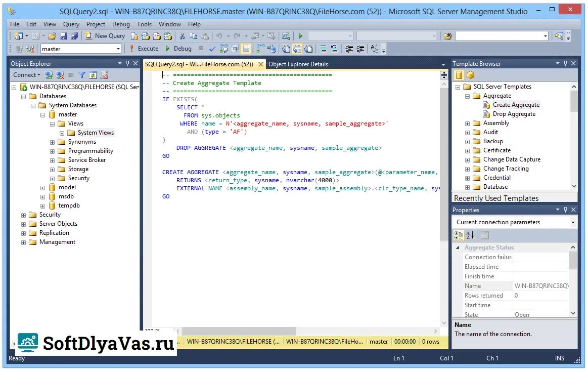Click the Debug button
The image size is (588, 371).
tap(178, 49)
